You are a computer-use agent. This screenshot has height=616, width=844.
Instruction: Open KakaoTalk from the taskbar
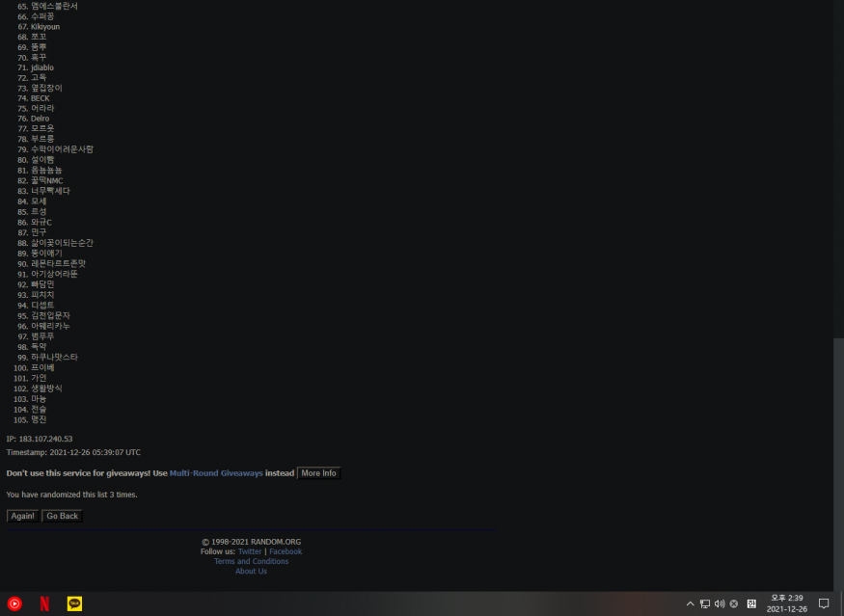coord(74,604)
